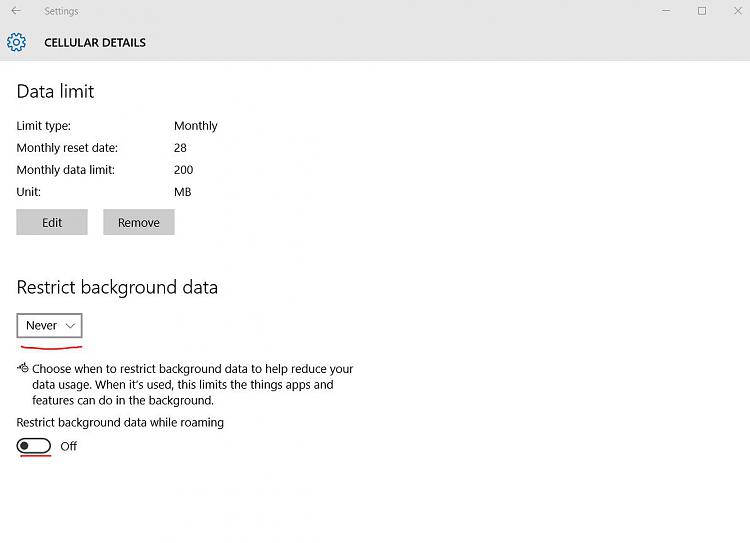Click the Edit data limit button

point(52,222)
